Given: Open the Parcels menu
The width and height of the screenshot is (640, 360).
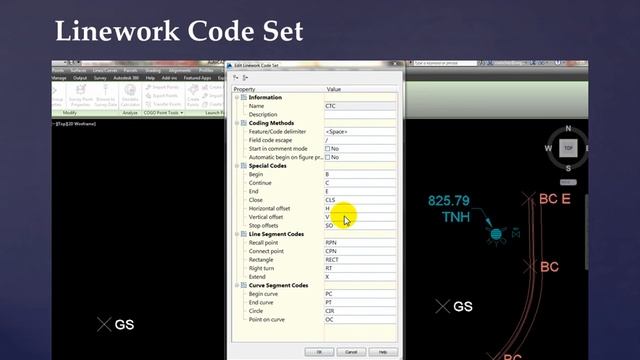Looking at the screenshot, I should pyautogui.click(x=131, y=71).
